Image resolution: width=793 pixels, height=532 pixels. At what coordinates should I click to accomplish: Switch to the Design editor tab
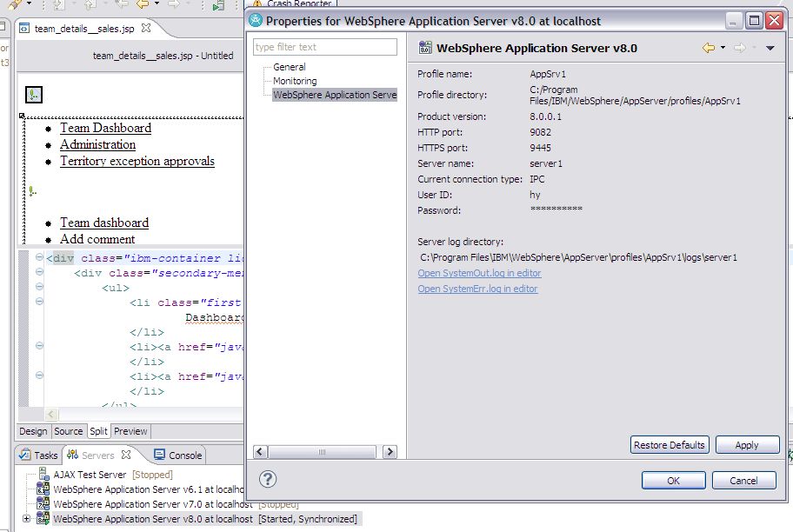pos(33,431)
